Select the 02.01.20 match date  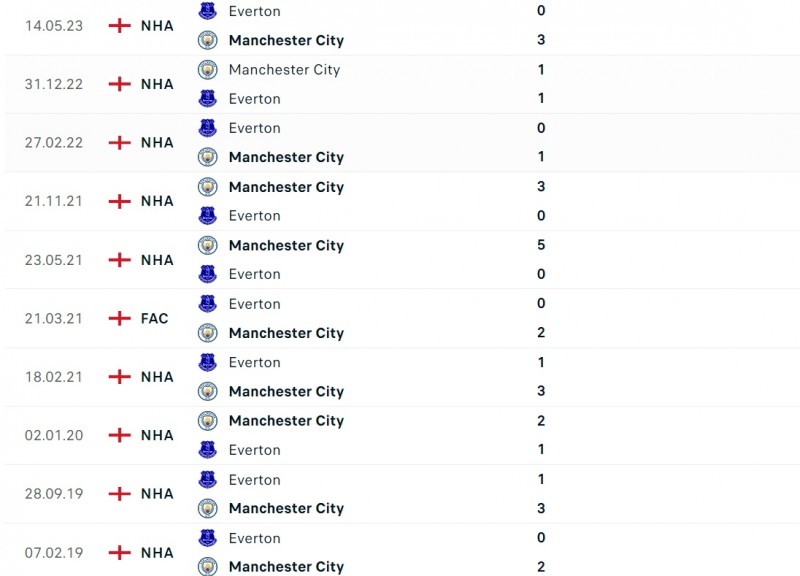(x=54, y=435)
